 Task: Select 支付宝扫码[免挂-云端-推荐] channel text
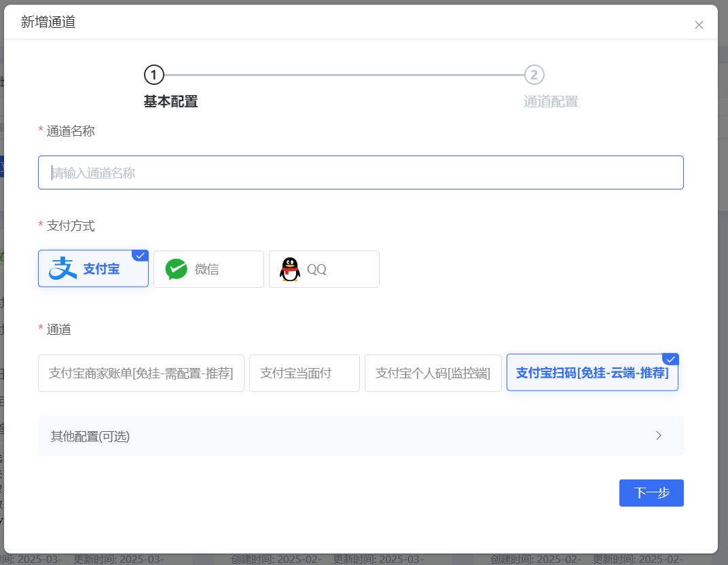(x=591, y=373)
